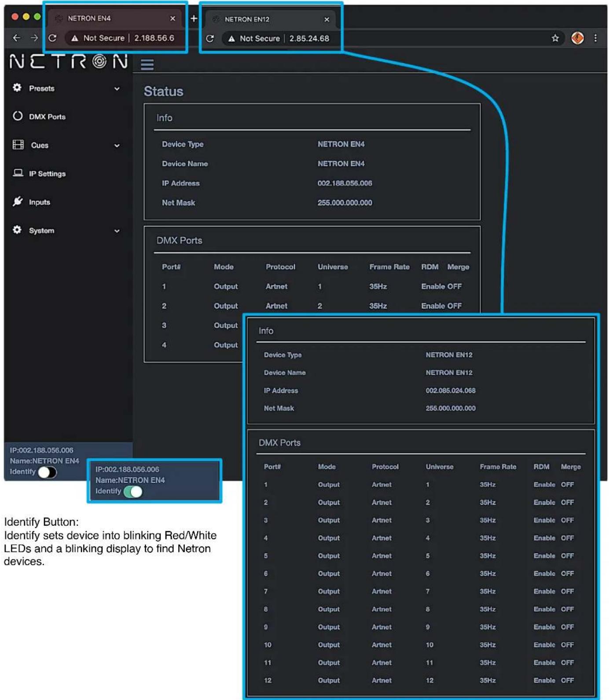Click the NETRON logo
The width and height of the screenshot is (609, 700).
pyautogui.click(x=69, y=62)
